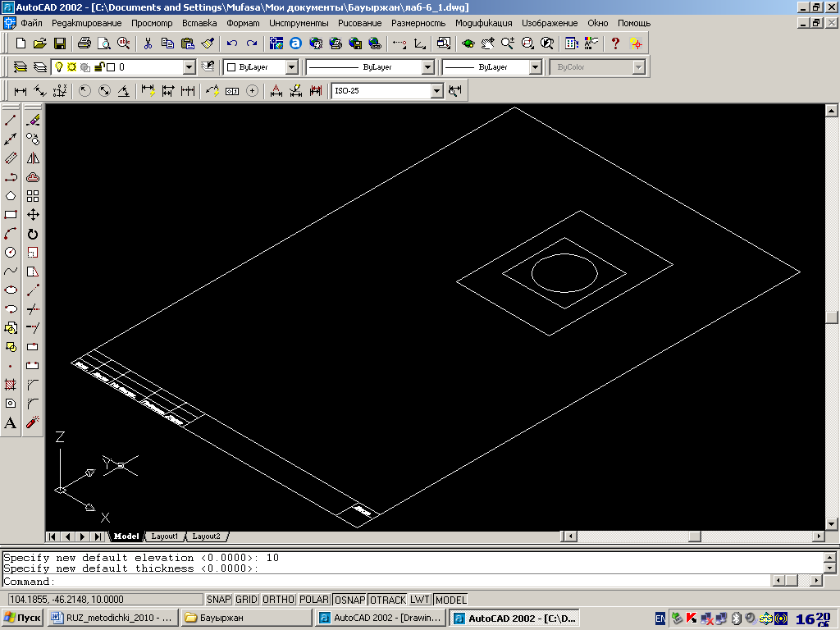Click the Undo arrow icon

click(232, 43)
